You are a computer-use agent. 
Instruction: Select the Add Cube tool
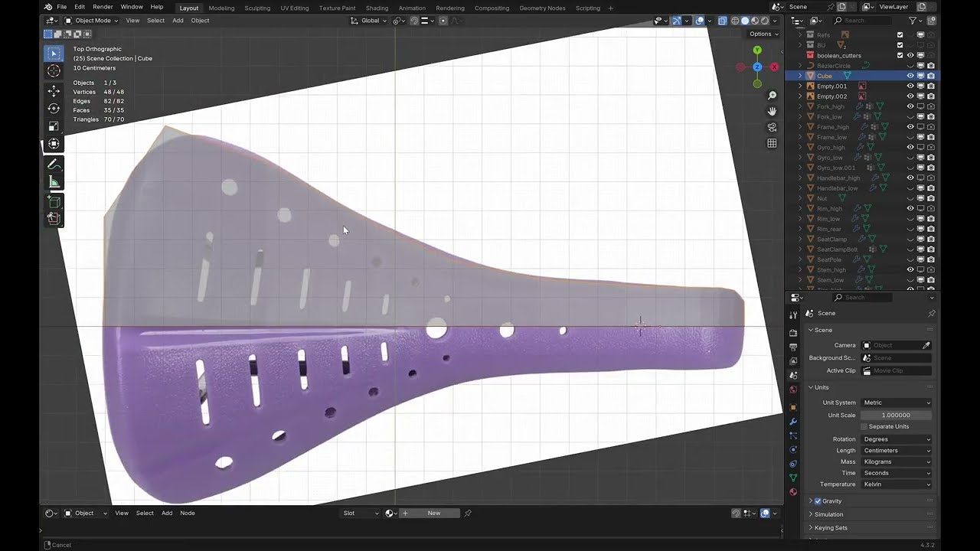[x=54, y=202]
